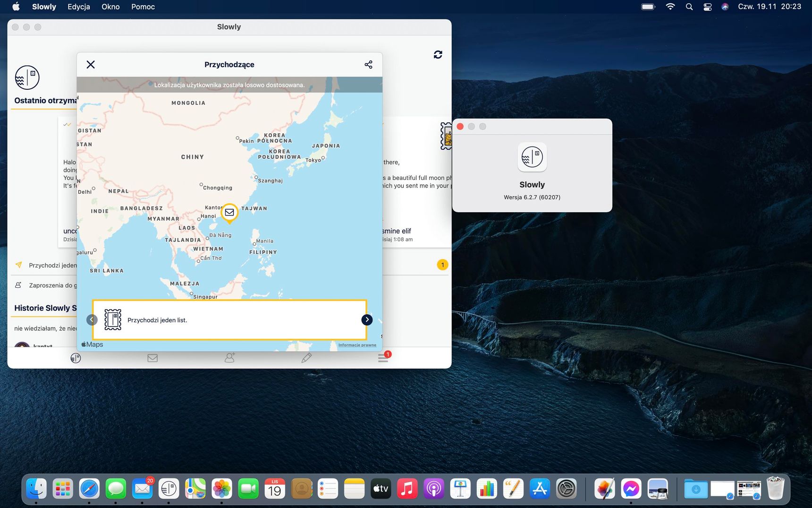The height and width of the screenshot is (508, 812).
Task: Click the date and time clock
Action: [x=770, y=7]
